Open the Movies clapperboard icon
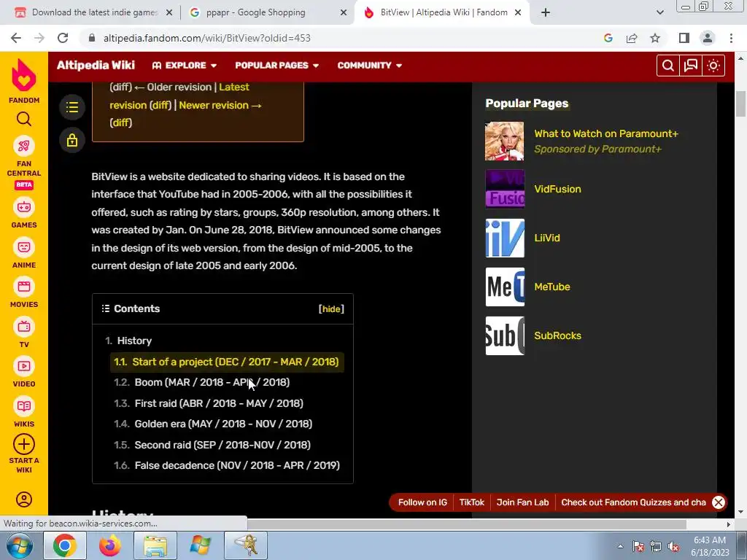 pyautogui.click(x=24, y=287)
